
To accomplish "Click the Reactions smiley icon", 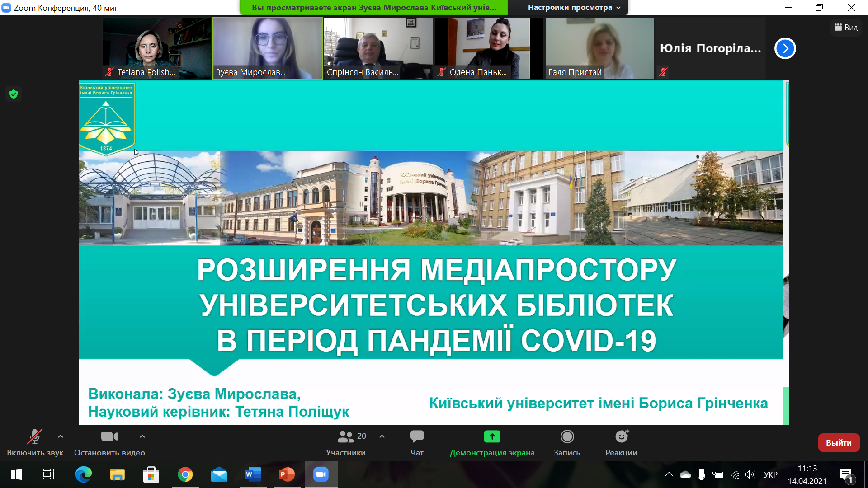I will point(622,436).
